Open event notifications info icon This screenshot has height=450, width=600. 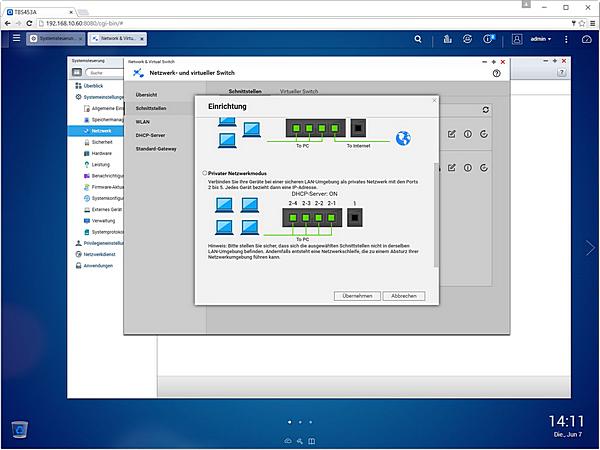pos(488,39)
